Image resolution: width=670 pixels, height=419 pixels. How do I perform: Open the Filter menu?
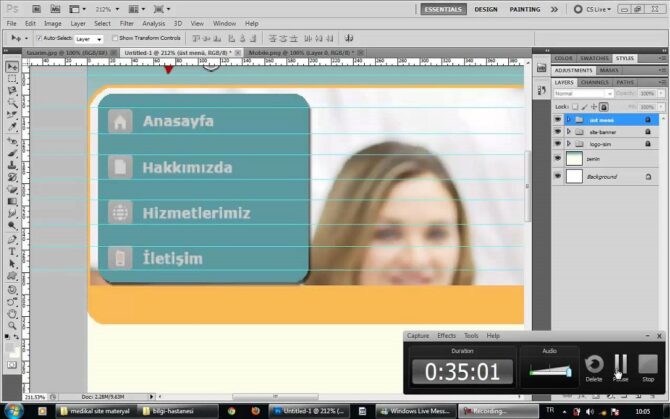click(x=127, y=23)
